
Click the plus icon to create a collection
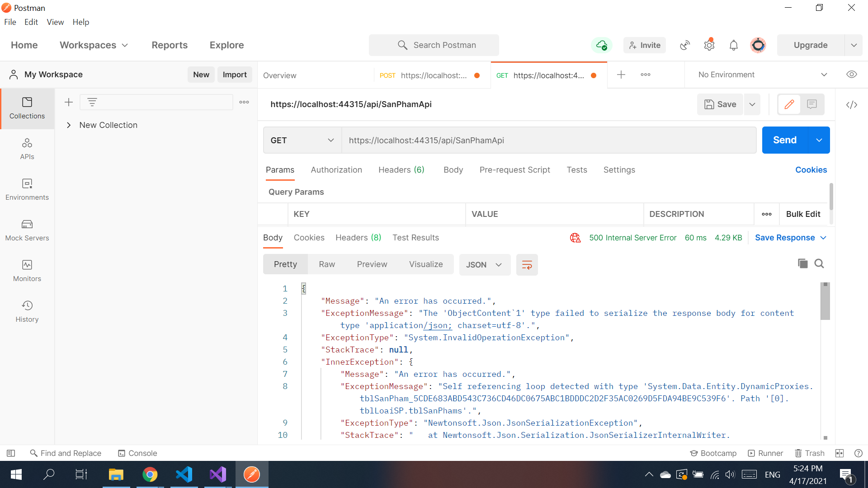[69, 102]
